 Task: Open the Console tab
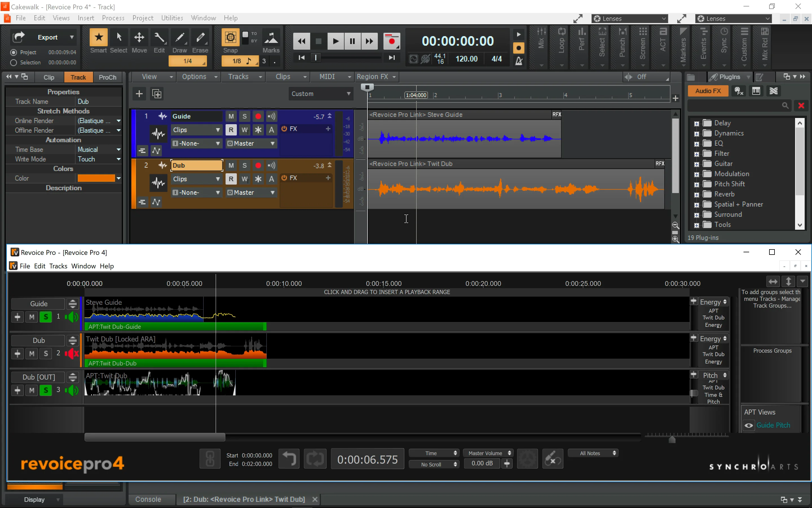point(148,500)
